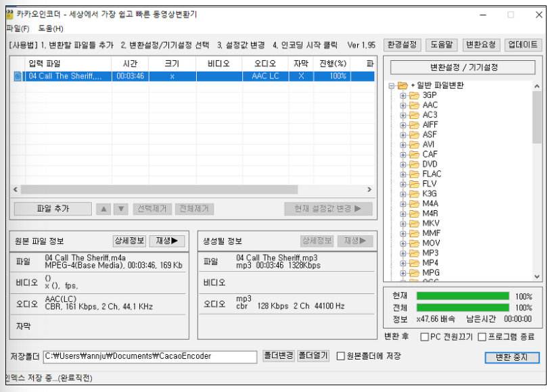Click the 변환설정 / 기기설정 header button
The width and height of the screenshot is (552, 392).
463,67
